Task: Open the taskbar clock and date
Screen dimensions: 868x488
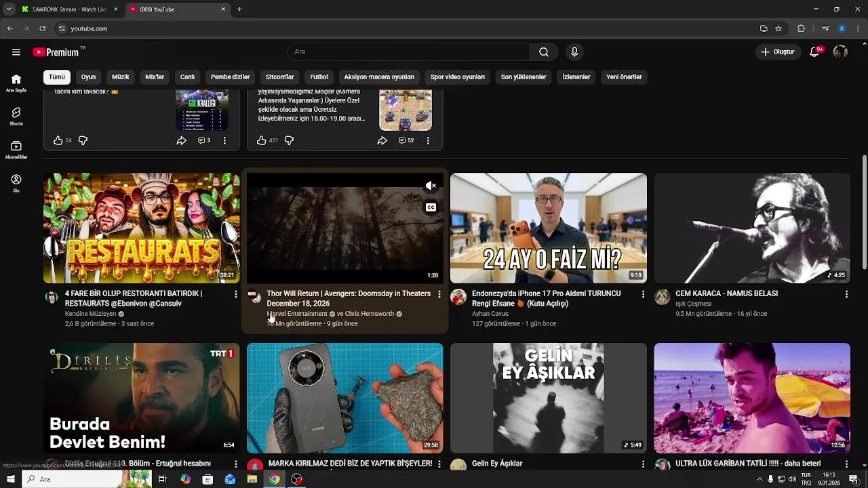Action: [x=829, y=479]
